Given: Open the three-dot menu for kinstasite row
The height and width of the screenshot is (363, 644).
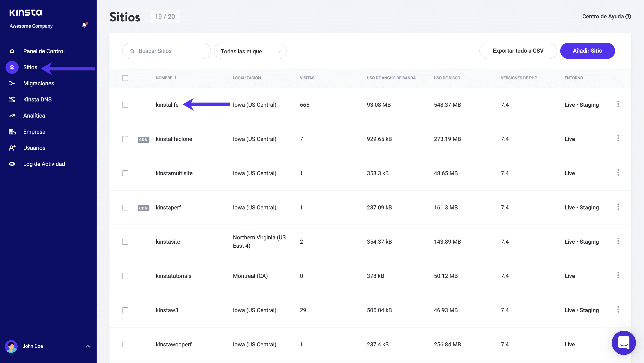Looking at the screenshot, I should coord(618,241).
